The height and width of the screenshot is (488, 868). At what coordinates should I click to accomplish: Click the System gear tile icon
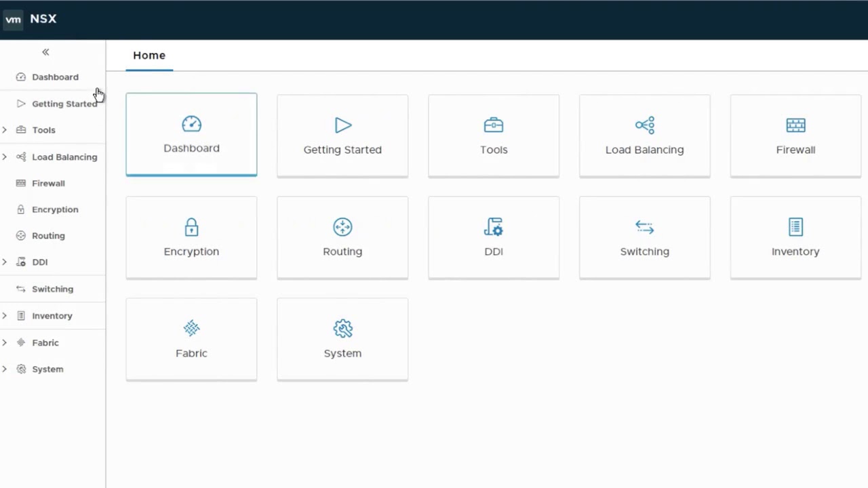(342, 329)
